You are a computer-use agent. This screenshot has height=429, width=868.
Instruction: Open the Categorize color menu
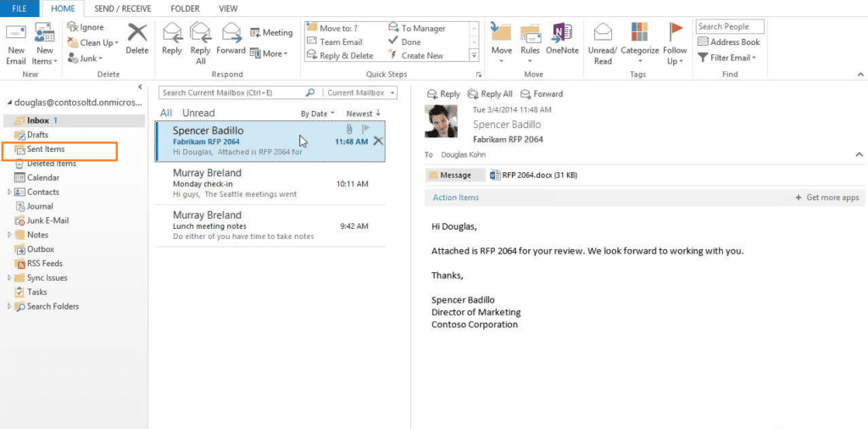(640, 44)
